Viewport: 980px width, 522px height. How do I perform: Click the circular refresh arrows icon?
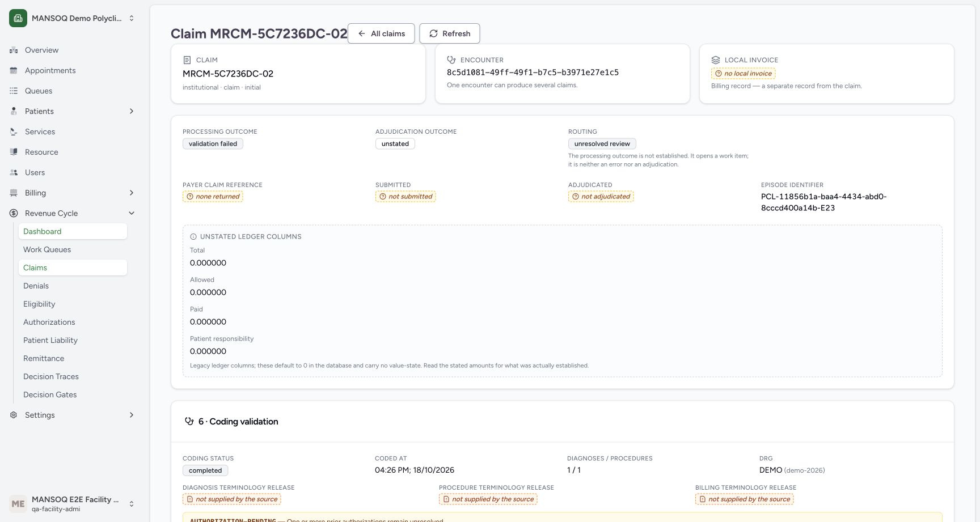pyautogui.click(x=433, y=33)
